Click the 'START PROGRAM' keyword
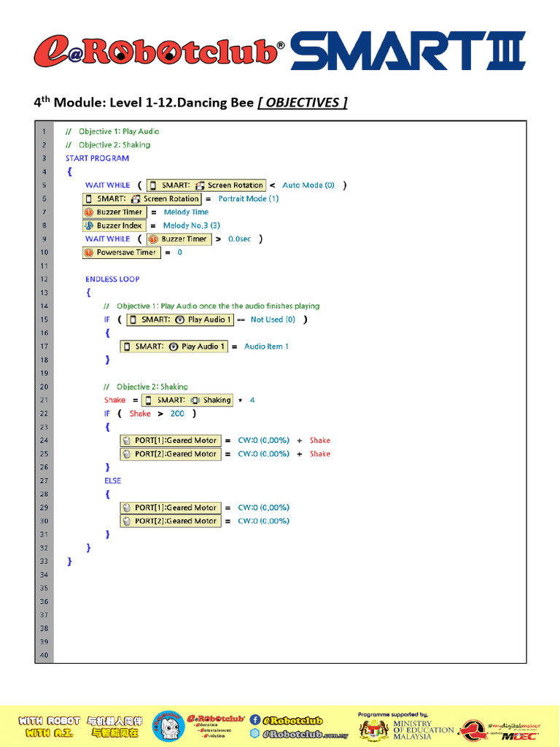 pos(97,158)
